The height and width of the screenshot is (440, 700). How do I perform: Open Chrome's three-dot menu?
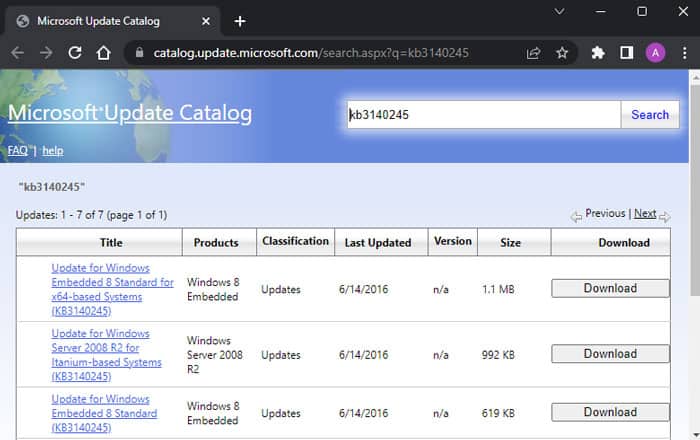point(684,53)
